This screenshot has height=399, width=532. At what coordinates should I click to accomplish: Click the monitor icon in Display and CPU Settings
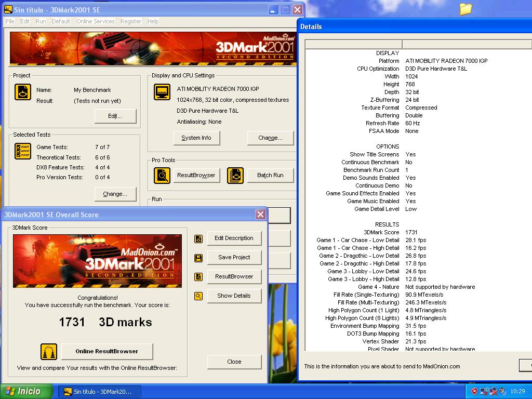(x=162, y=92)
